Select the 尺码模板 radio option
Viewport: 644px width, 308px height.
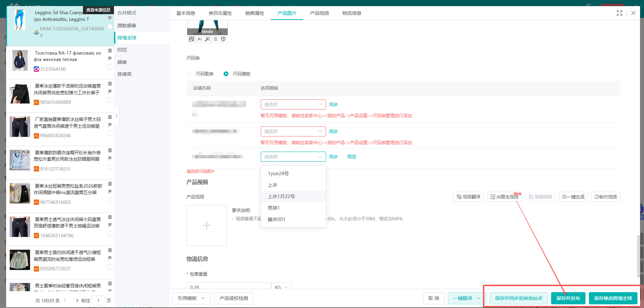226,74
